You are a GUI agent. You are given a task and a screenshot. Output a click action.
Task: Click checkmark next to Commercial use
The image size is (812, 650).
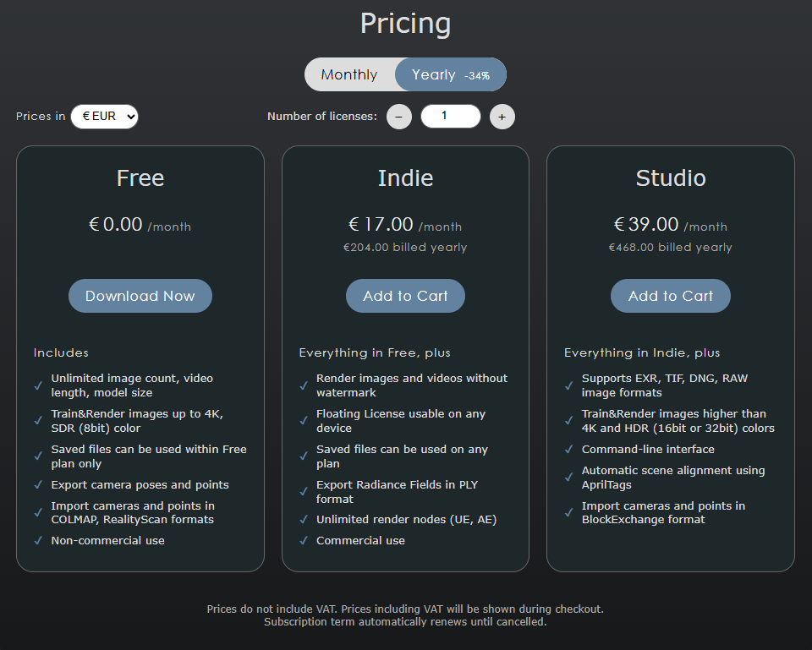coord(304,541)
